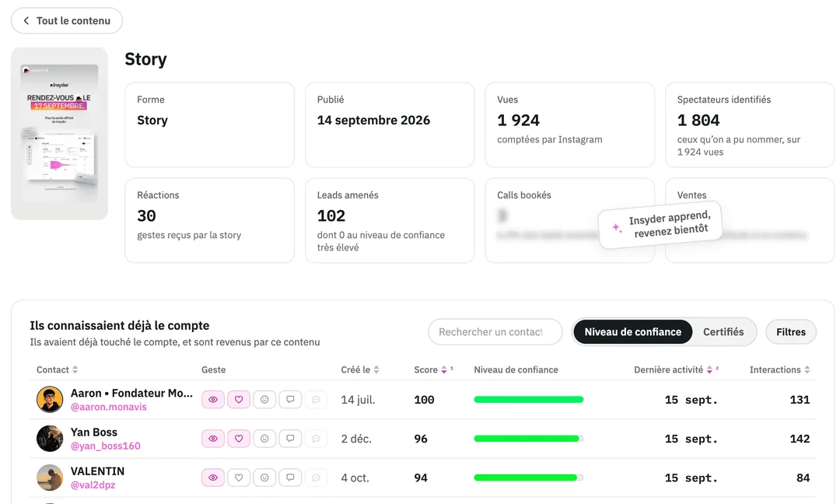Viewport: 840px width, 504px height.
Task: Open Yan Boss profile avatar
Action: tap(50, 439)
